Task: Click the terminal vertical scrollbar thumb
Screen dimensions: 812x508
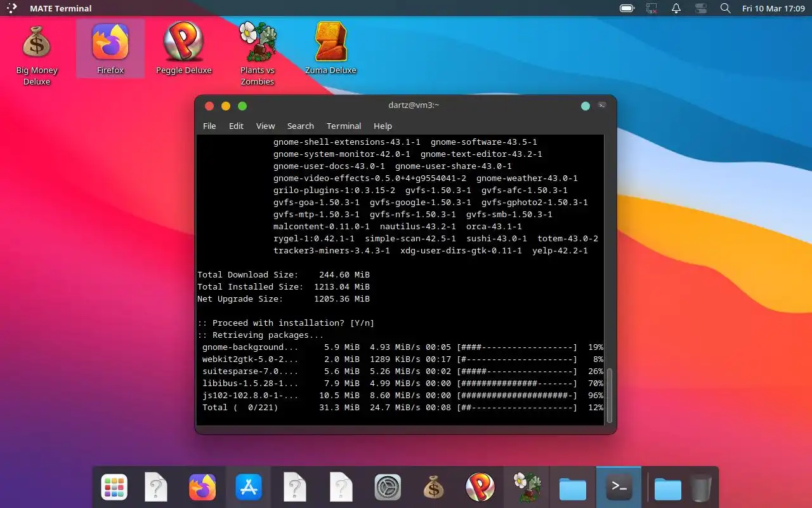Action: [x=610, y=395]
